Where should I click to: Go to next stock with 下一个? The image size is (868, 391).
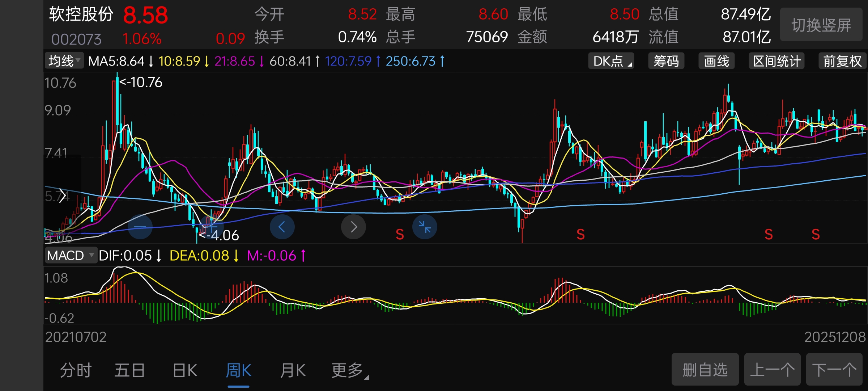(x=834, y=370)
